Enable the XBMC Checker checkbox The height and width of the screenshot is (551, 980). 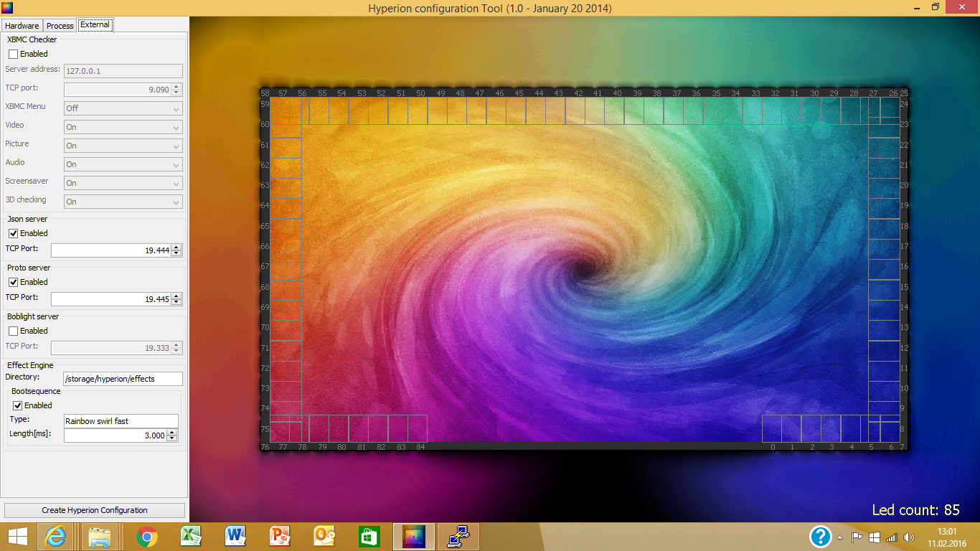pos(13,54)
